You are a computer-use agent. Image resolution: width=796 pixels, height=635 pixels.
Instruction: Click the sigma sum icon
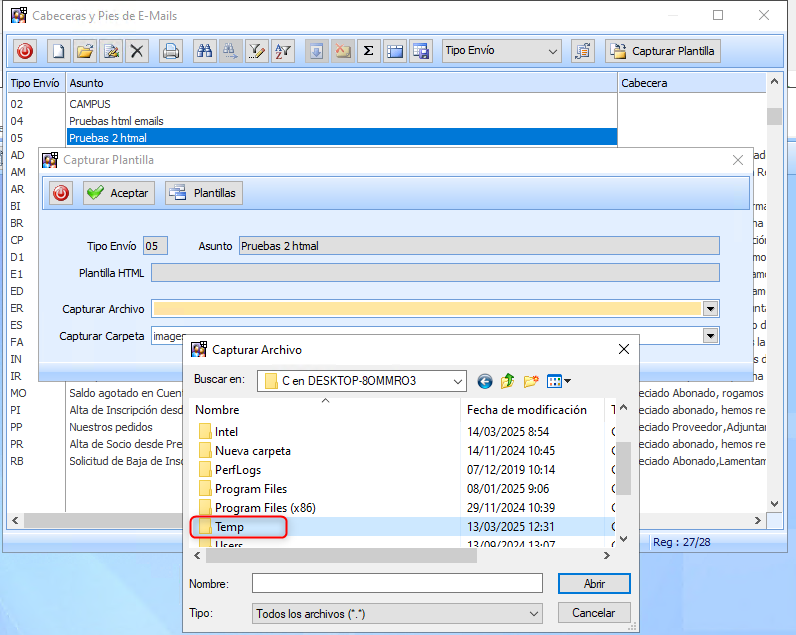[x=368, y=51]
